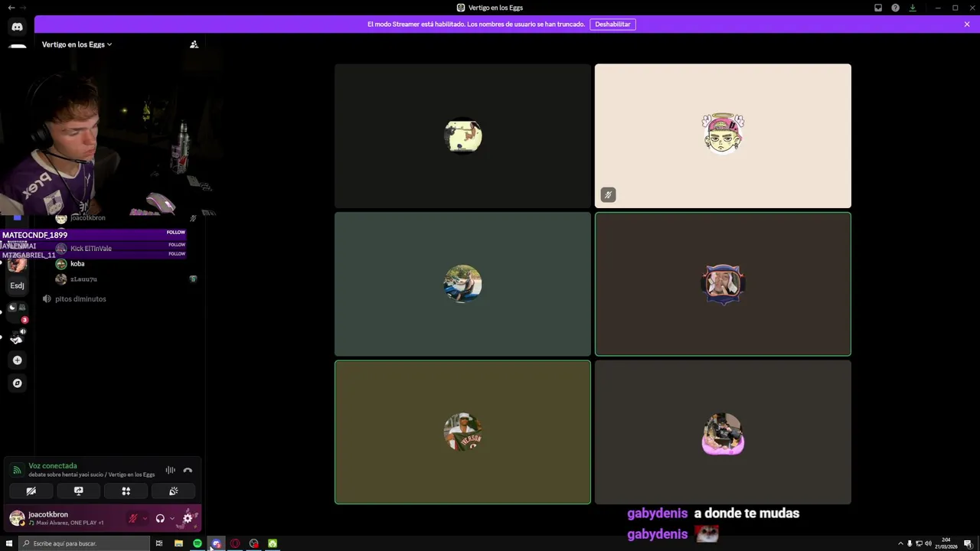980x551 pixels.
Task: Go forward with the title bar arrow
Action: [x=24, y=8]
